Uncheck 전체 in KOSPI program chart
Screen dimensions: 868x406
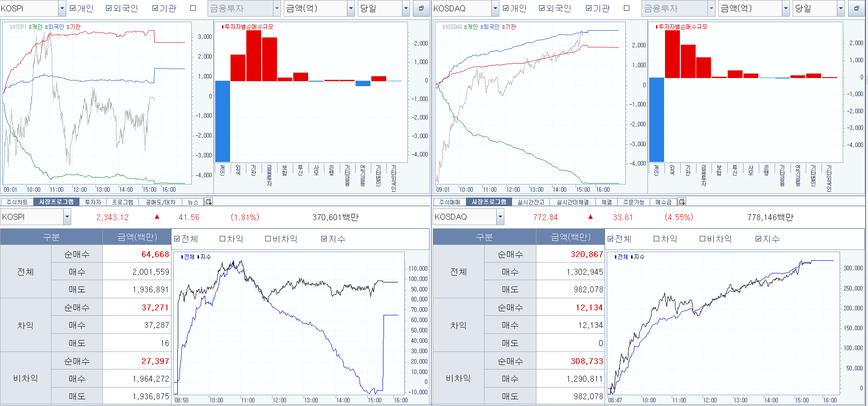point(177,239)
